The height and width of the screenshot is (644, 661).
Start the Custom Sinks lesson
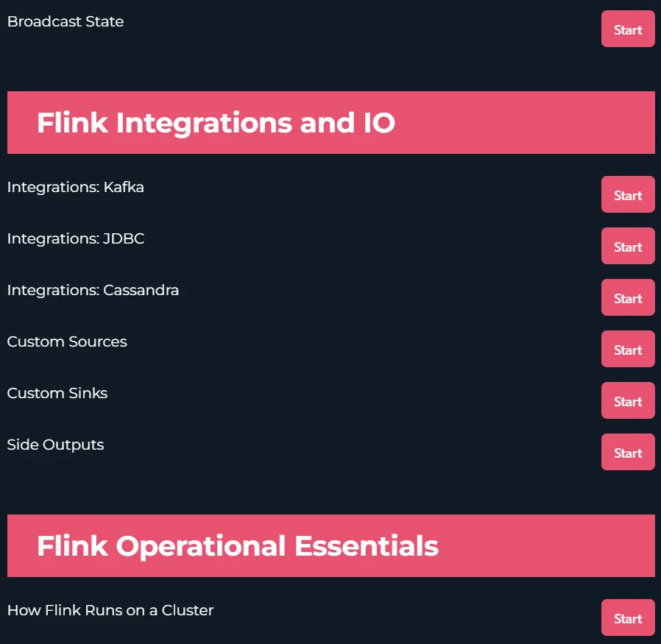628,400
